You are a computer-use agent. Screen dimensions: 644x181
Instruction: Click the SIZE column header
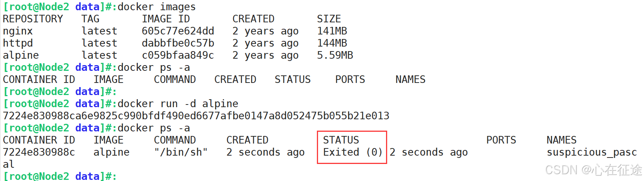point(329,19)
